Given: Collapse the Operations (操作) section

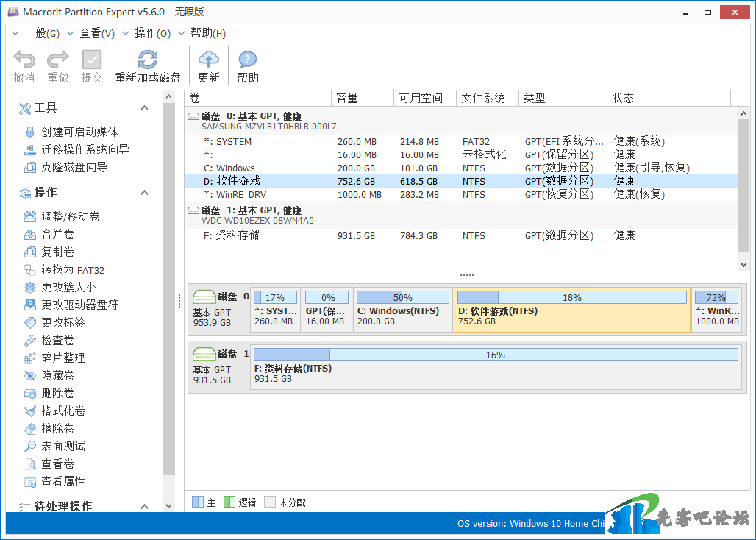Looking at the screenshot, I should [144, 193].
